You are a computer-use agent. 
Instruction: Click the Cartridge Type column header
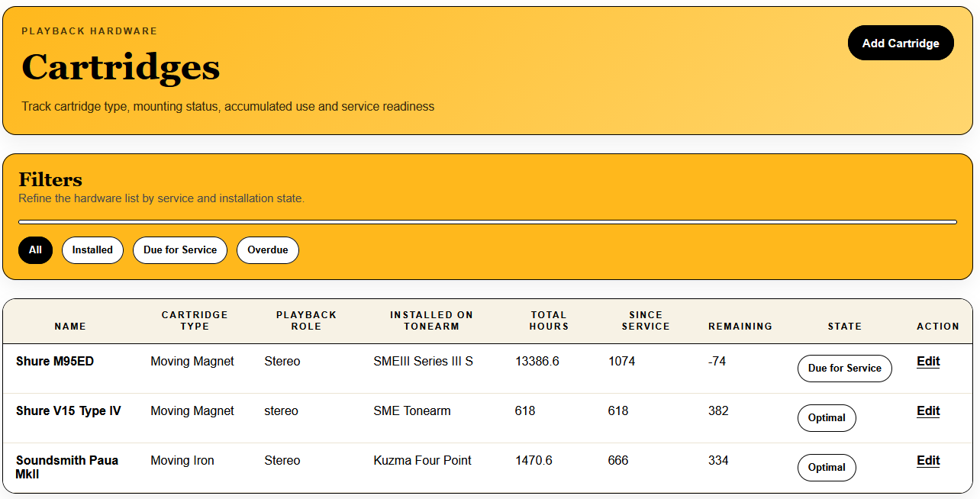pos(195,320)
